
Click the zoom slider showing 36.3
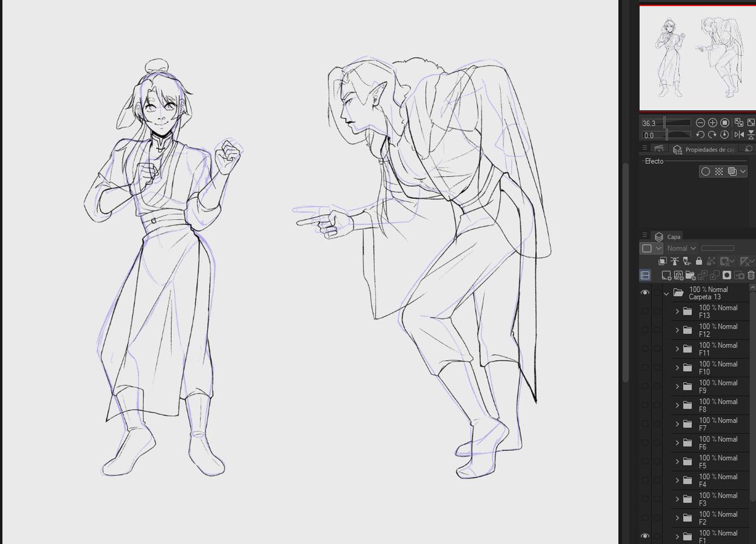click(x=666, y=123)
